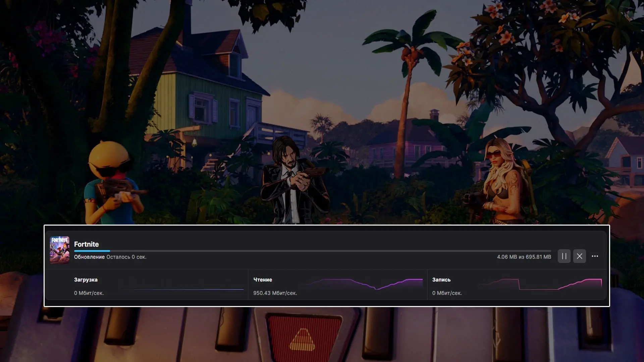The height and width of the screenshot is (362, 644).
Task: Click the Загрузка download speed graph
Action: 182,289
